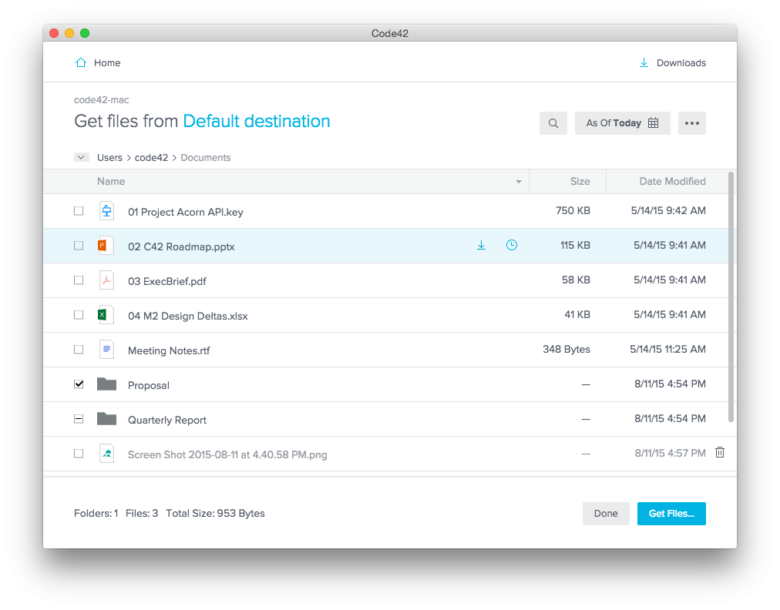Open the three-dots more options menu

pos(691,123)
